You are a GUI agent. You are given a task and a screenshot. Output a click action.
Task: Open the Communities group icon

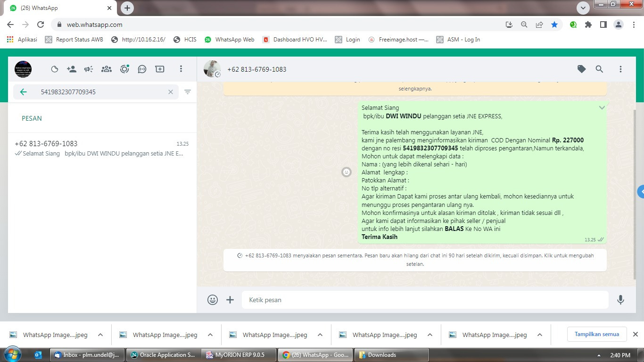pos(107,69)
